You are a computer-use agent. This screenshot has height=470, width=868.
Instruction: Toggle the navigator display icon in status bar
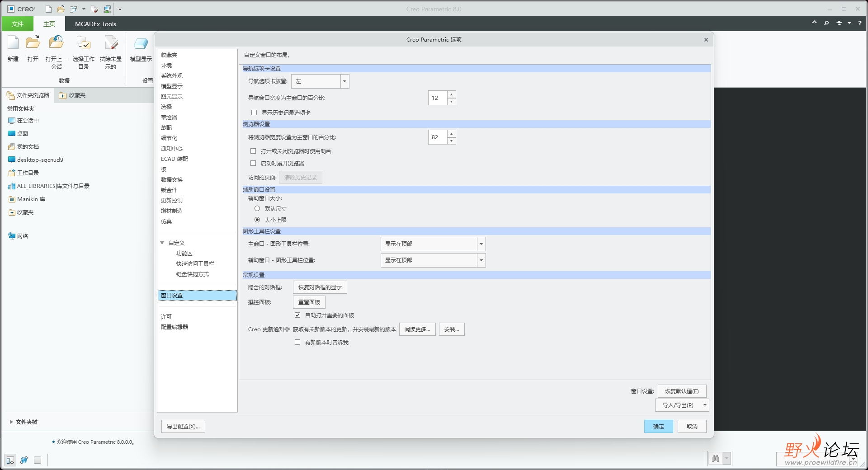pos(10,460)
